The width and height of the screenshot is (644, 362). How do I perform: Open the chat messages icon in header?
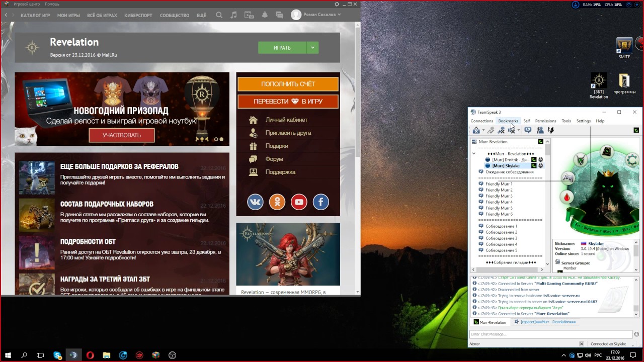(279, 15)
